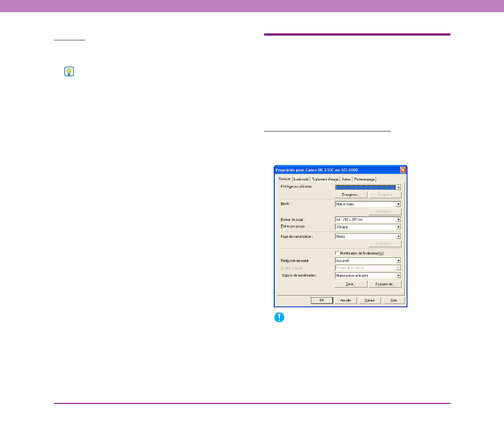This screenshot has width=504, height=432.
Task: Click the greyed Définitions button below Mode
Action: (385, 212)
